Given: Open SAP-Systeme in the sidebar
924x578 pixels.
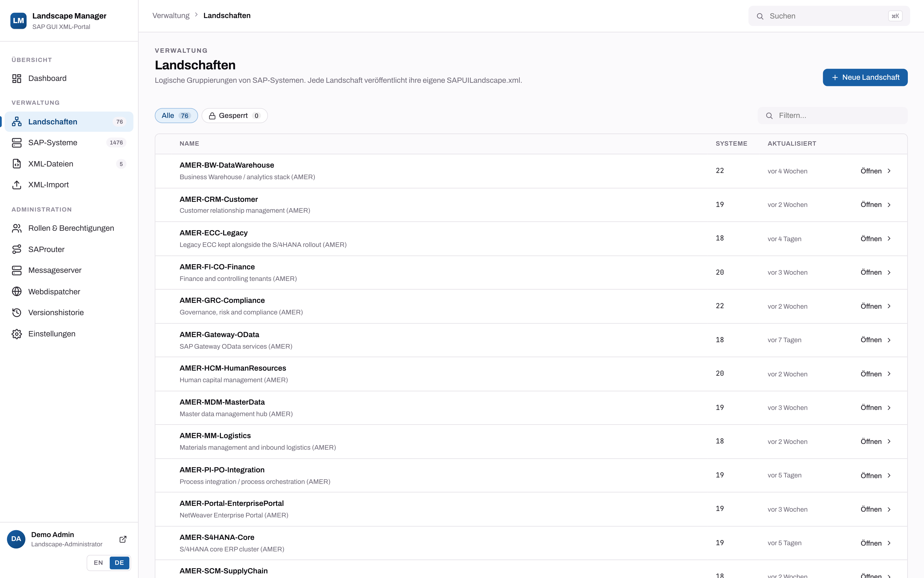Looking at the screenshot, I should (69, 143).
